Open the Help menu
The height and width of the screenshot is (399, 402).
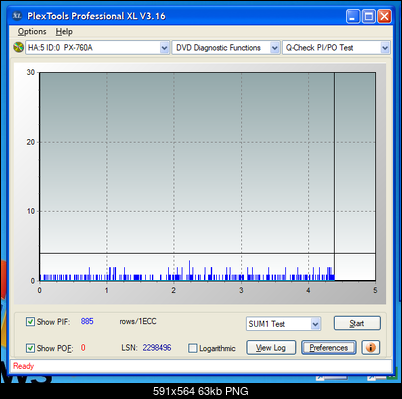[64, 32]
